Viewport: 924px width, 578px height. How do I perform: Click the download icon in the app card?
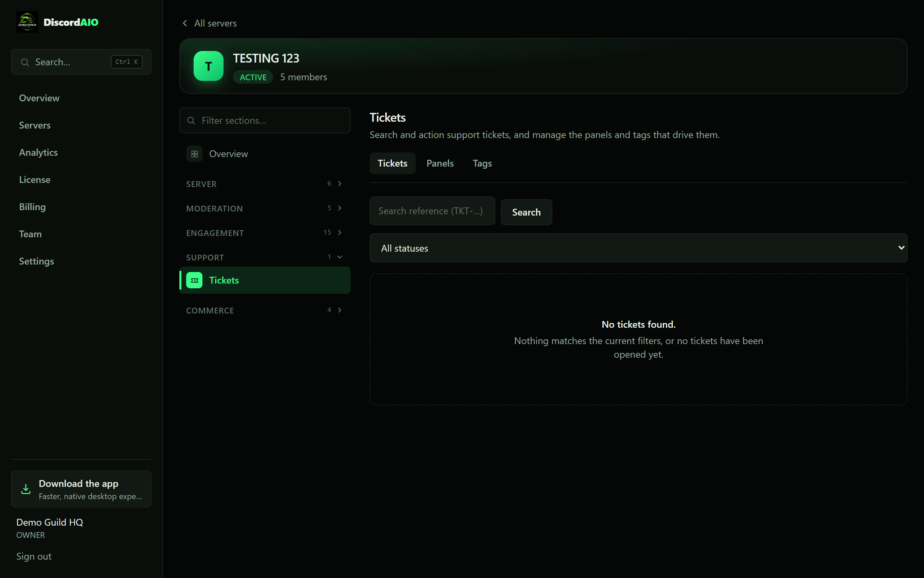click(x=25, y=489)
